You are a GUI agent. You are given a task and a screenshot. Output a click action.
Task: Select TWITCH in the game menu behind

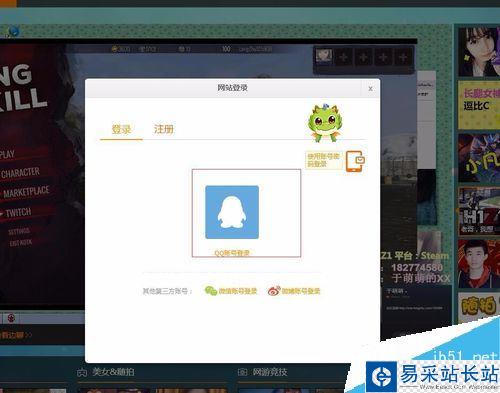coord(18,212)
